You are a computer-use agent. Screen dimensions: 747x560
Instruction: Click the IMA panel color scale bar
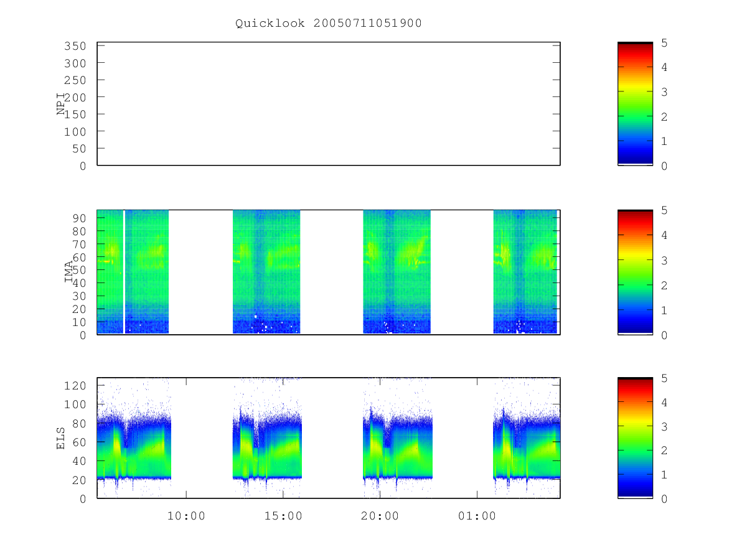click(x=635, y=273)
